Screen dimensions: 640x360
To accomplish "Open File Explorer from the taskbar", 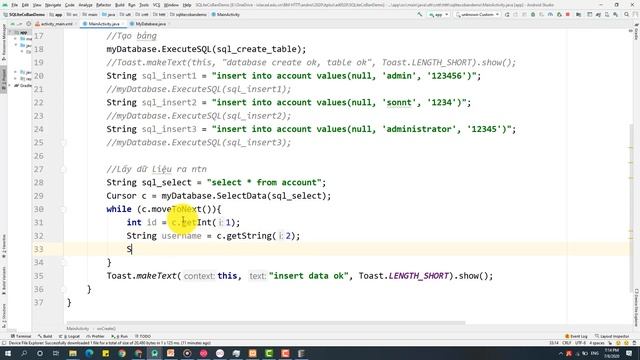I will click(73, 353).
